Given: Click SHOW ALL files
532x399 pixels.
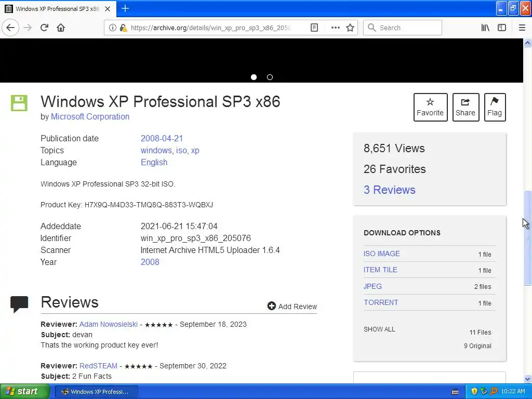Looking at the screenshot, I should (x=379, y=329).
